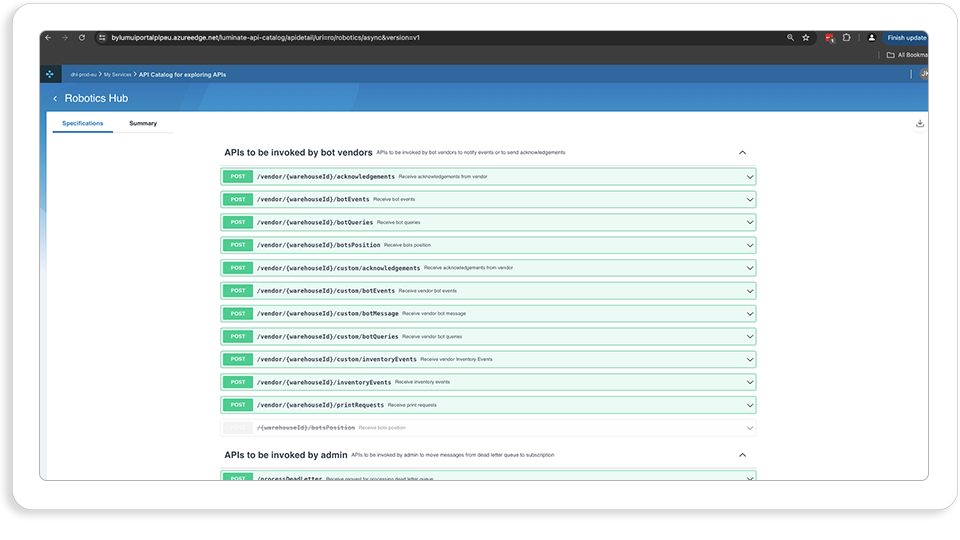Expand the /vendor/{warehouseId}/acknowledgements row chevron
The image size is (960, 540).
click(749, 177)
